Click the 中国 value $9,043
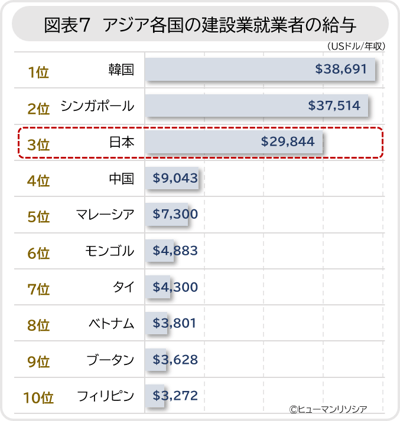 (175, 178)
